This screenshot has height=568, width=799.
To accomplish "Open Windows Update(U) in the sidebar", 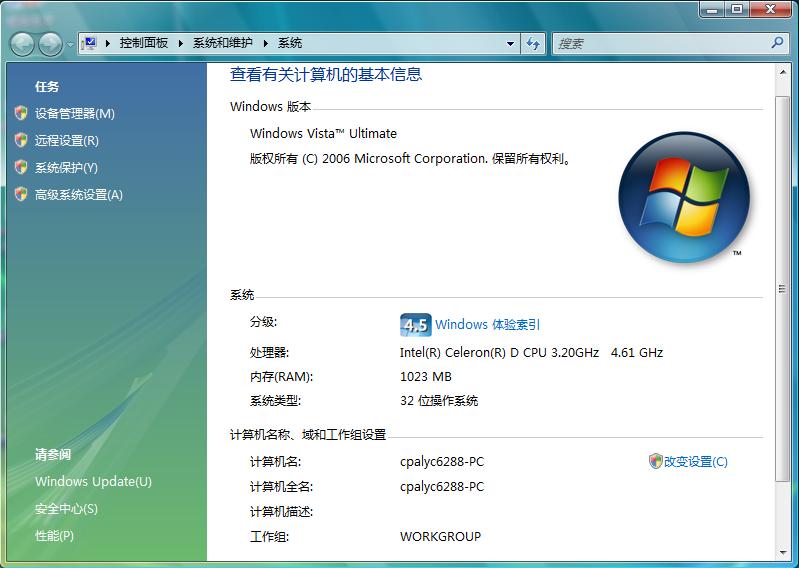I will (93, 481).
